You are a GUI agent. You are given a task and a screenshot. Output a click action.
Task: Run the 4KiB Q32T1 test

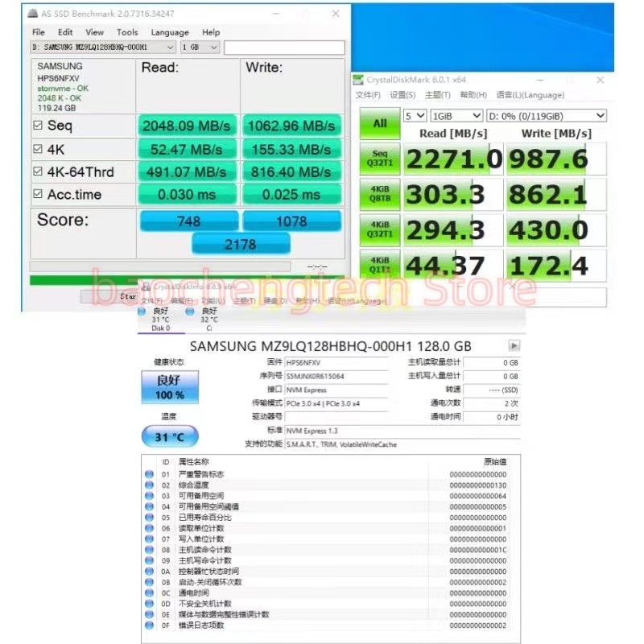[380, 229]
